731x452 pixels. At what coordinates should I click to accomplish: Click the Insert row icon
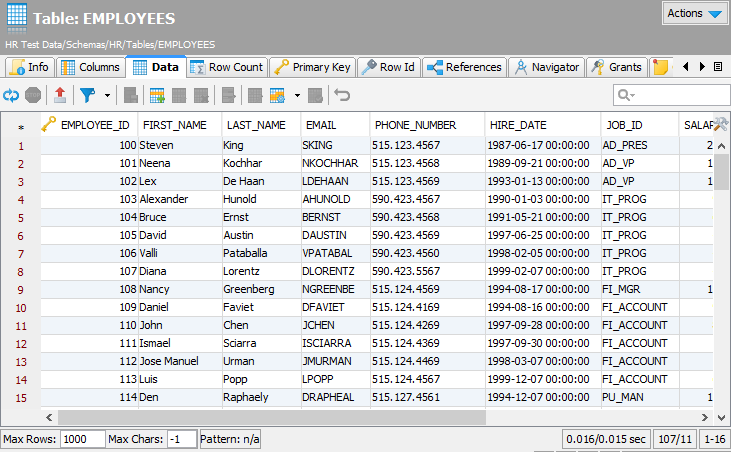157,95
